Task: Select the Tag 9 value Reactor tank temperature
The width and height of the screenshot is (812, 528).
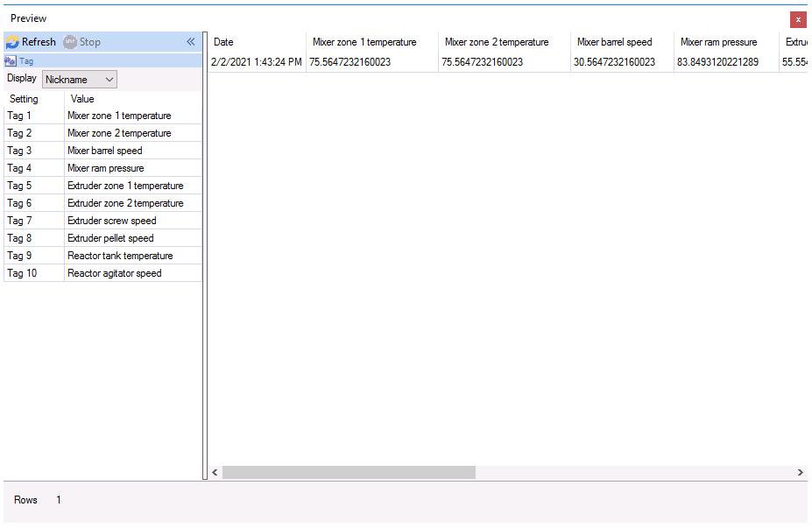Action: click(x=133, y=257)
